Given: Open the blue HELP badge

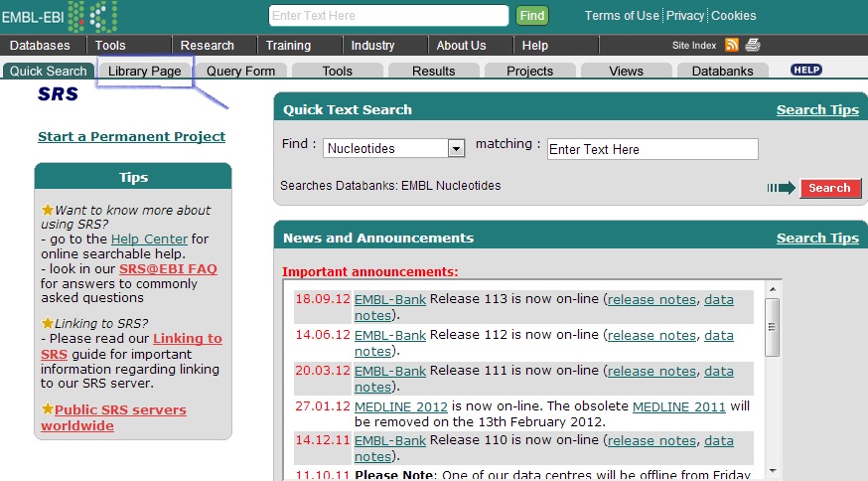Looking at the screenshot, I should [806, 70].
